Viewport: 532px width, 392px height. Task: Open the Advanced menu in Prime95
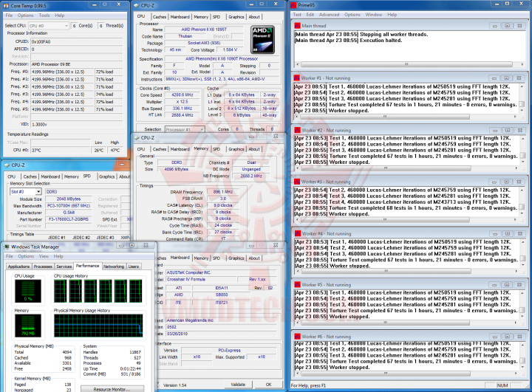pyautogui.click(x=329, y=15)
